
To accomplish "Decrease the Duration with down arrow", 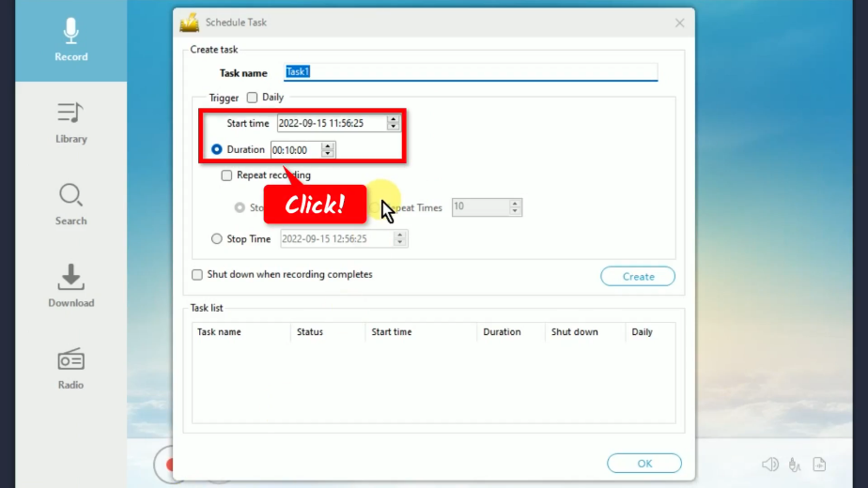I will [328, 153].
